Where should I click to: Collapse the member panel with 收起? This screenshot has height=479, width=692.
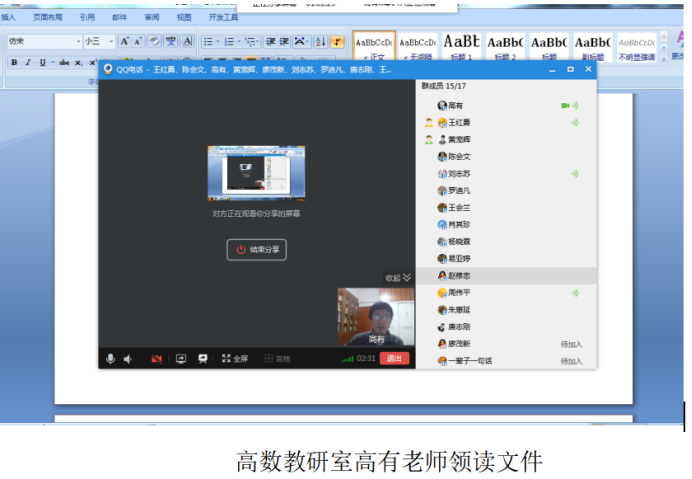tap(398, 277)
